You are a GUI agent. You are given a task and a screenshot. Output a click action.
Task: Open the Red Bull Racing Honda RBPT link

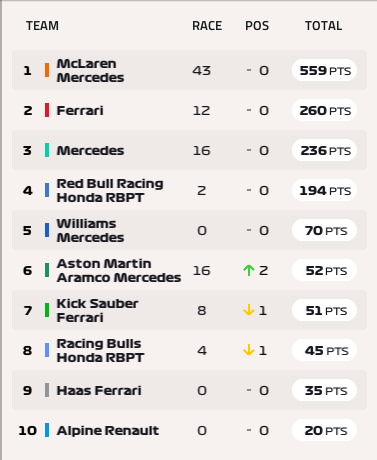tap(110, 190)
